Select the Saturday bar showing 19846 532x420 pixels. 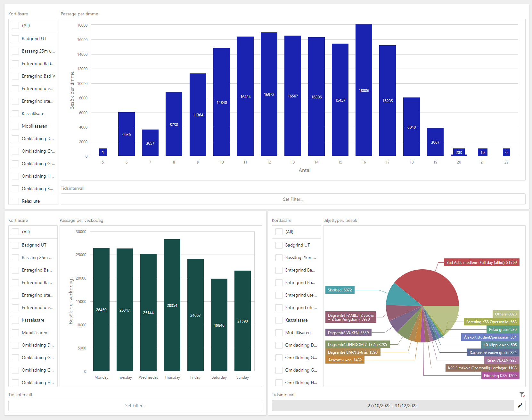(x=219, y=324)
